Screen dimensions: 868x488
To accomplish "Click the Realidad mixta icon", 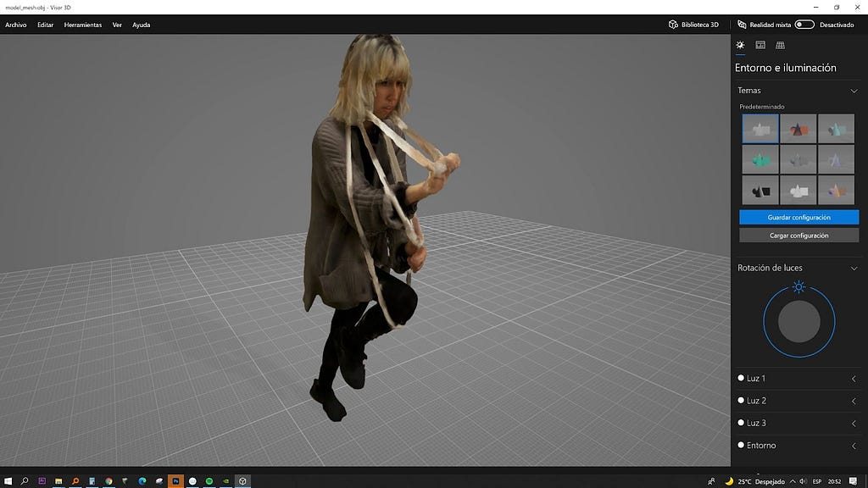I will (742, 25).
